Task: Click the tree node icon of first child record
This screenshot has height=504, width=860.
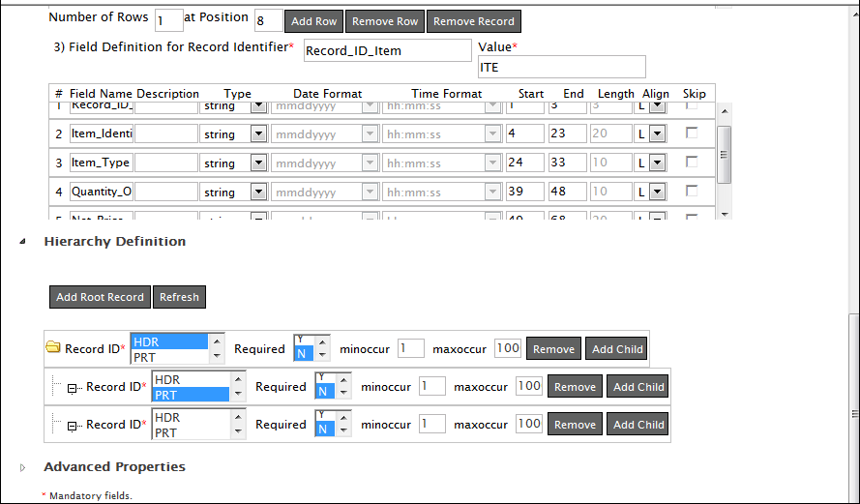Action: pos(73,388)
